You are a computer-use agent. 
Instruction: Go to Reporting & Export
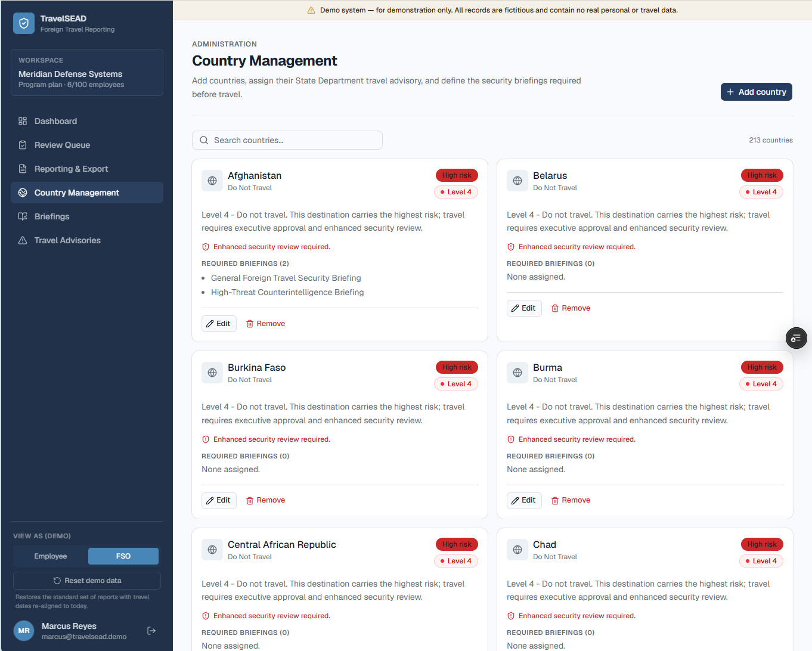pos(87,169)
